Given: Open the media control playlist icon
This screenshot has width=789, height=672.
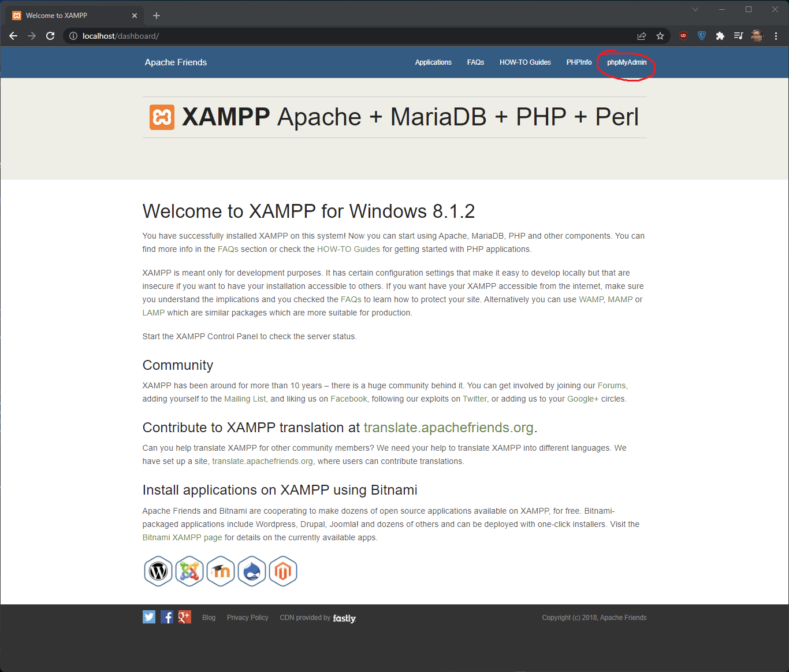Looking at the screenshot, I should coord(738,36).
